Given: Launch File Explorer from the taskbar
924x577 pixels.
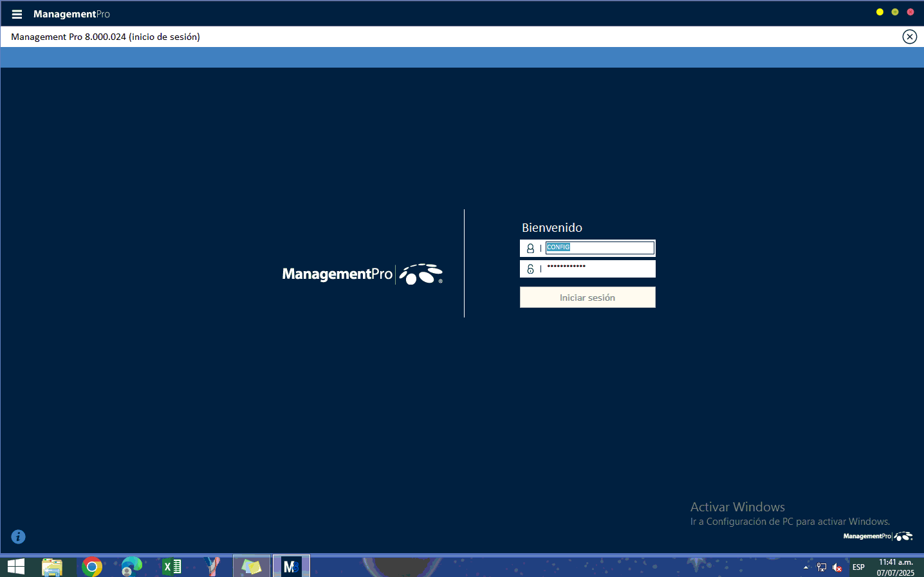Looking at the screenshot, I should (52, 567).
